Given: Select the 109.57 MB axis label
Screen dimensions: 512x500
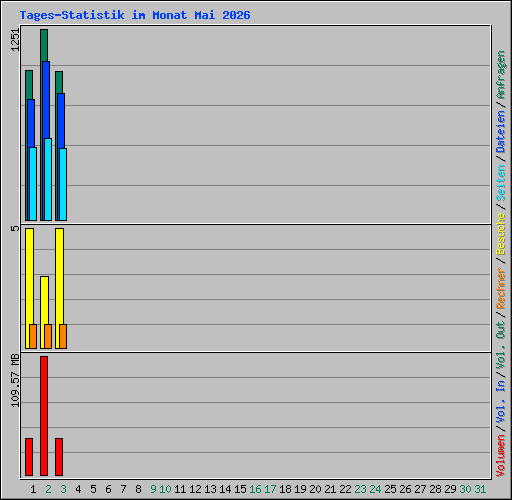Looking at the screenshot, I should point(15,380).
